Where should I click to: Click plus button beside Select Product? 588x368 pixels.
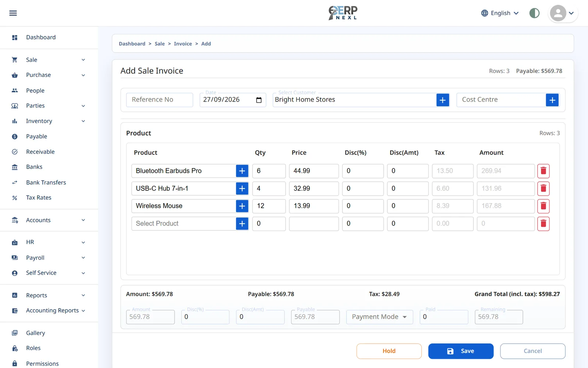242,224
